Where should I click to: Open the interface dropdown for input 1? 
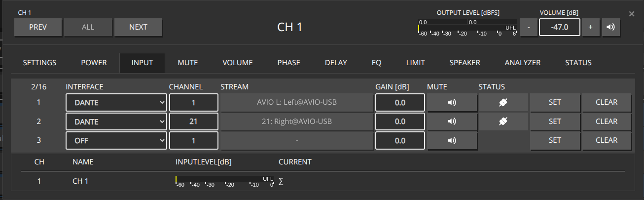(x=116, y=103)
